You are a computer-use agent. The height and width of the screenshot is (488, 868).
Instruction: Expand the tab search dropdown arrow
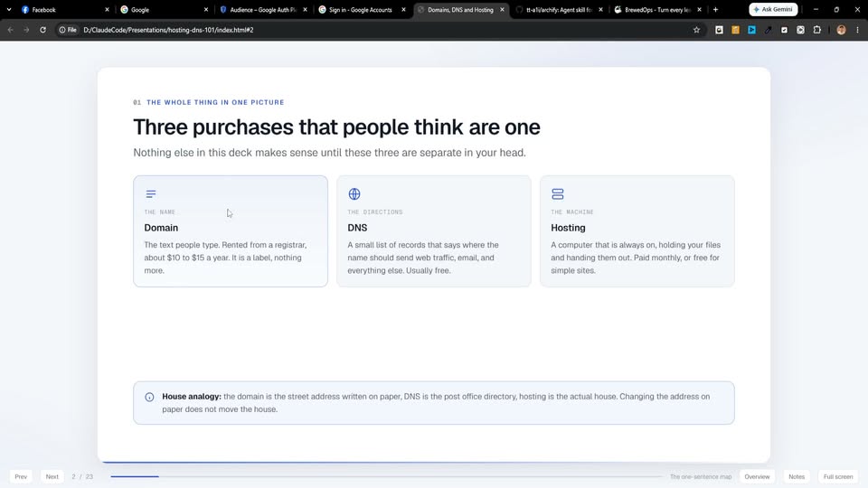point(9,9)
